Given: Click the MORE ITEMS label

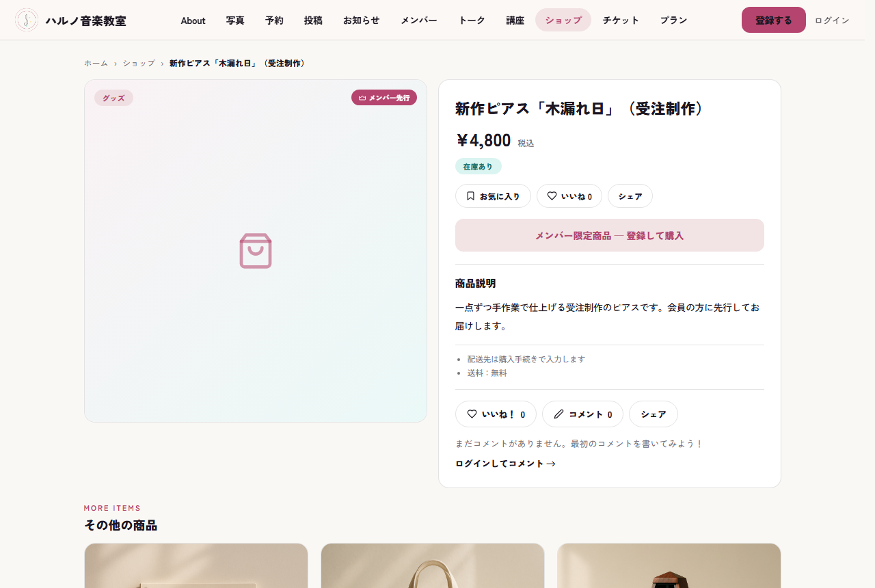Looking at the screenshot, I should (112, 508).
